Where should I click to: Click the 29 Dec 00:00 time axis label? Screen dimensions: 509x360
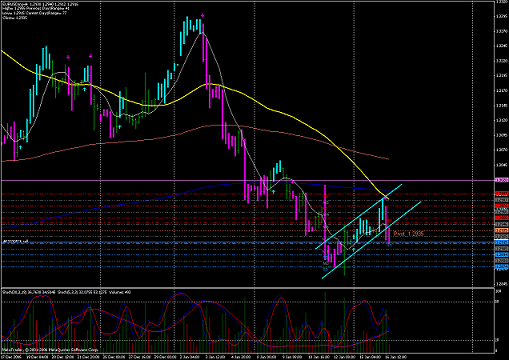point(165,357)
